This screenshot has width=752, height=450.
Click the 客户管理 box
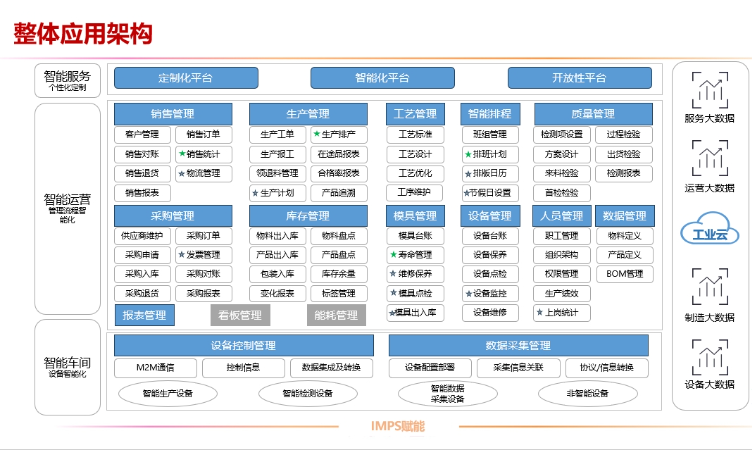point(142,134)
